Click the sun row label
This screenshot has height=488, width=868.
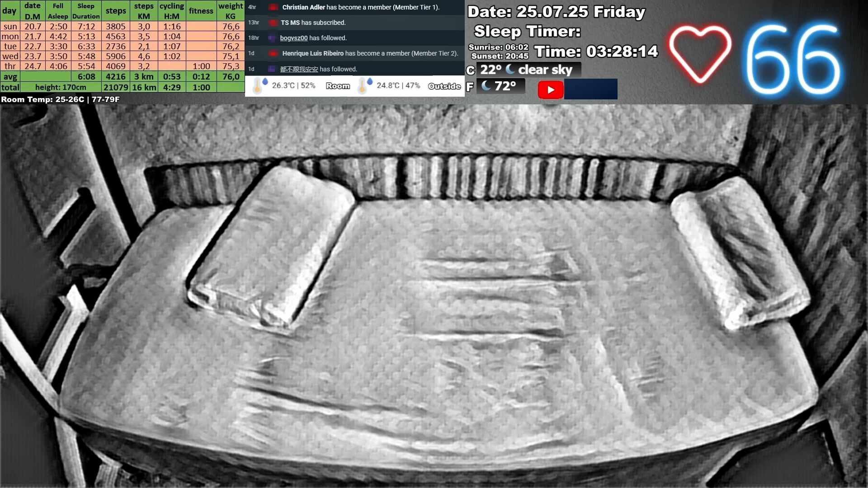click(10, 26)
